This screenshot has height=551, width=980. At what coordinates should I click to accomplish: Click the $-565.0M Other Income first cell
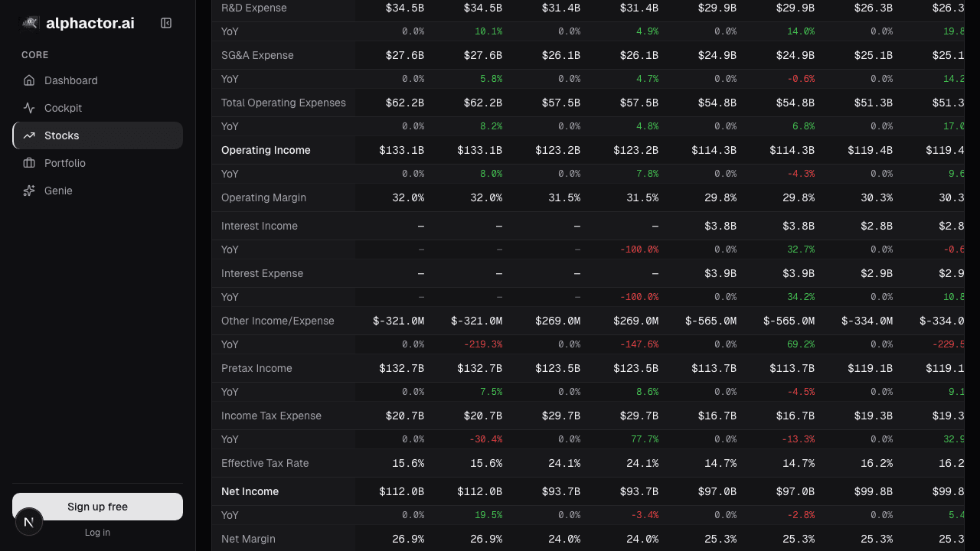tap(711, 321)
